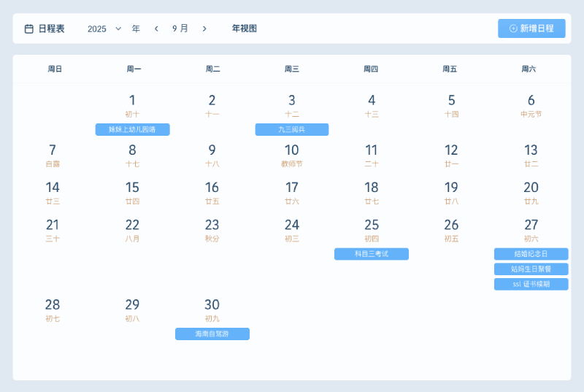Select September 6 中元节
Image resolution: width=584 pixels, height=392 pixels.
pyautogui.click(x=531, y=104)
